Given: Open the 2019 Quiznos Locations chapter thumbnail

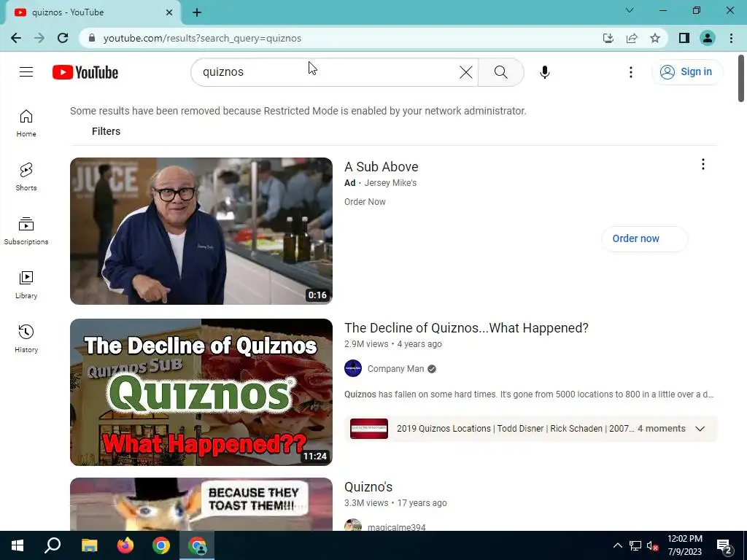Looking at the screenshot, I should (x=368, y=429).
